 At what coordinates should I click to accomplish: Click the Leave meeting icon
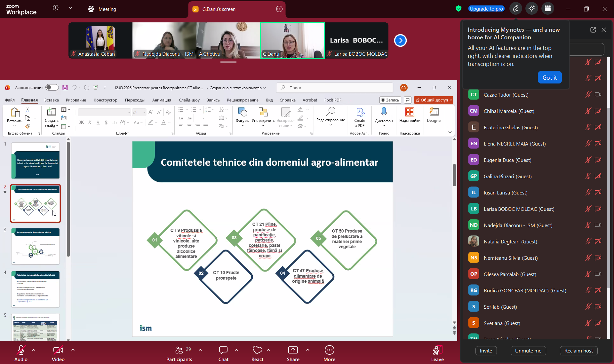(x=437, y=350)
